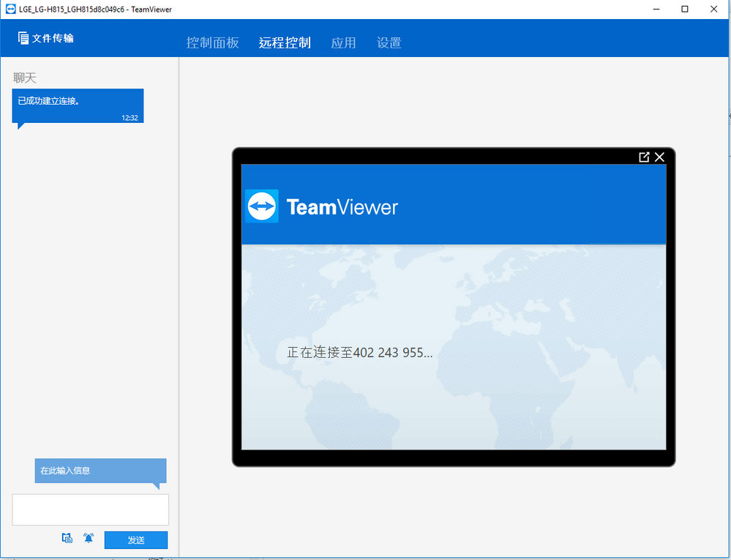The image size is (731, 560).
Task: Switch to the 应用 tab
Action: (x=343, y=43)
